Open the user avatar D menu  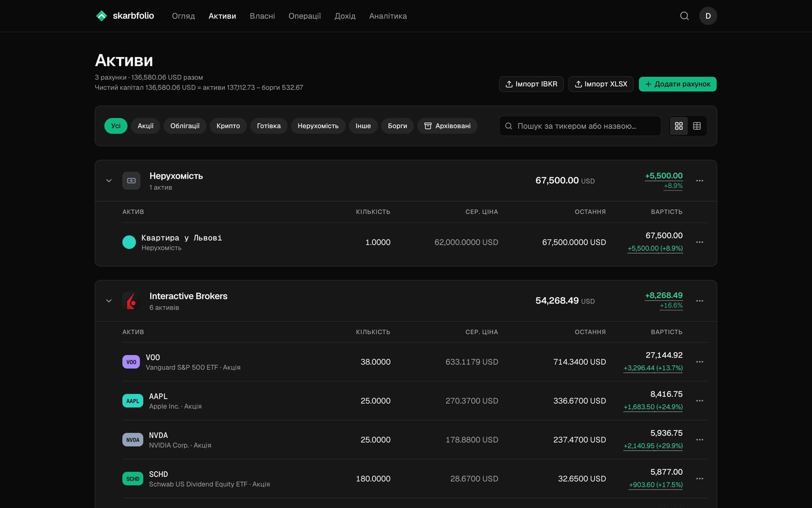coord(708,16)
